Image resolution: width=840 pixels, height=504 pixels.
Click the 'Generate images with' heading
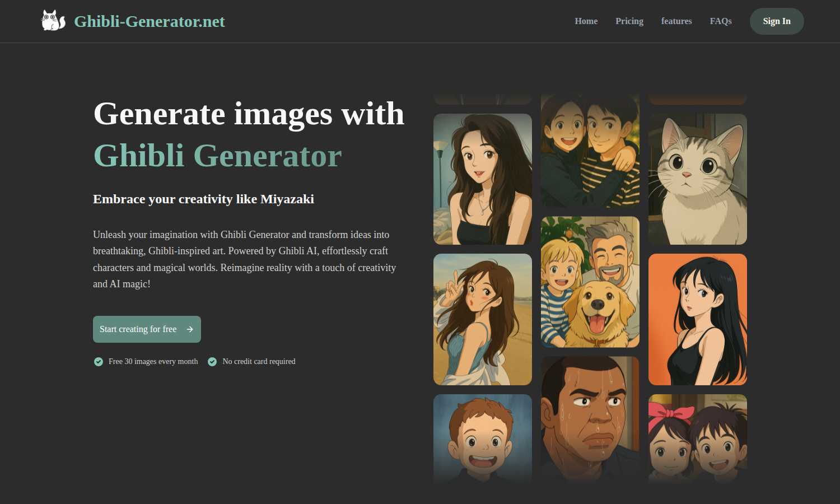[x=249, y=114]
